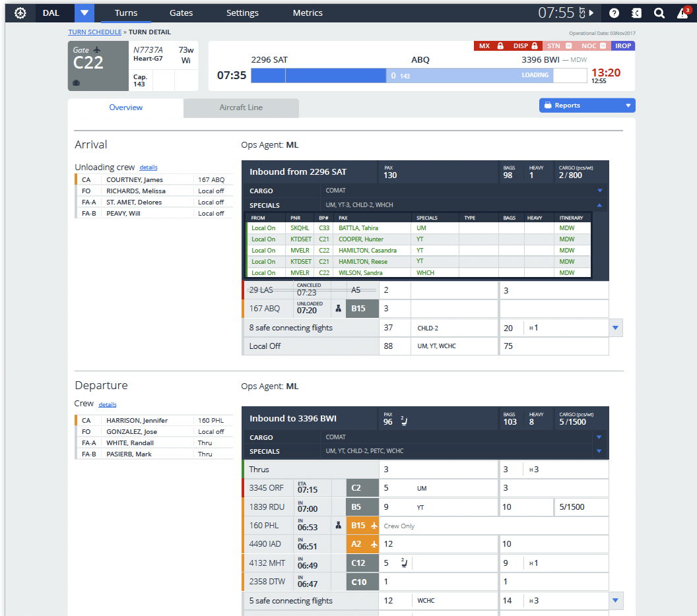Click the search magnifier icon

(x=659, y=13)
